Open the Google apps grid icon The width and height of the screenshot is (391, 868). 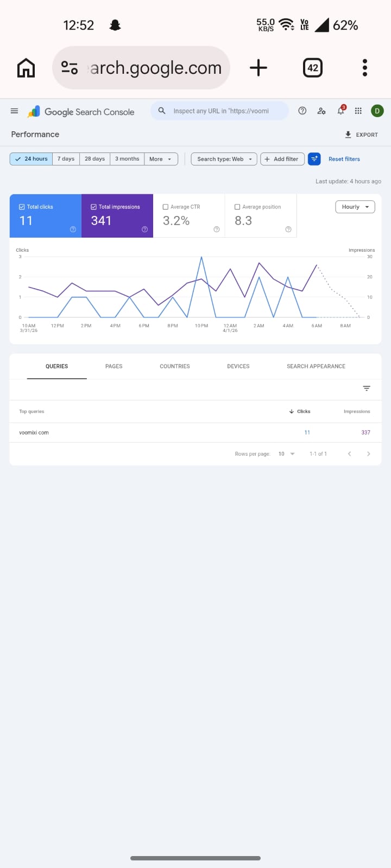click(358, 111)
